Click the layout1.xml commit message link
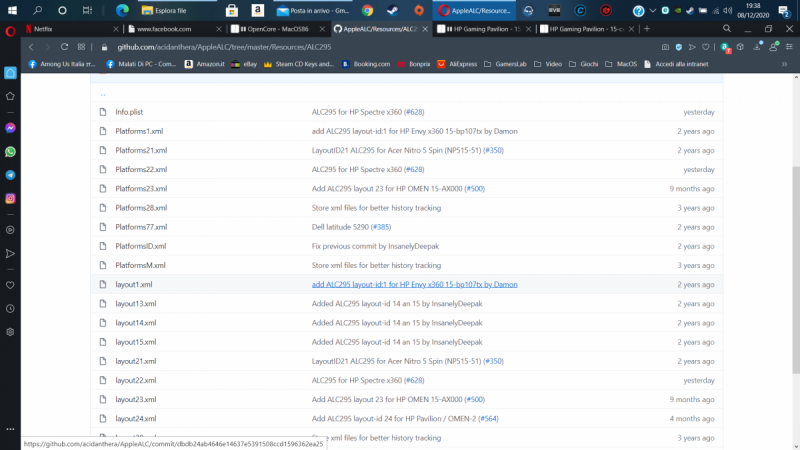Viewport: 800px width, 450px height. [414, 284]
